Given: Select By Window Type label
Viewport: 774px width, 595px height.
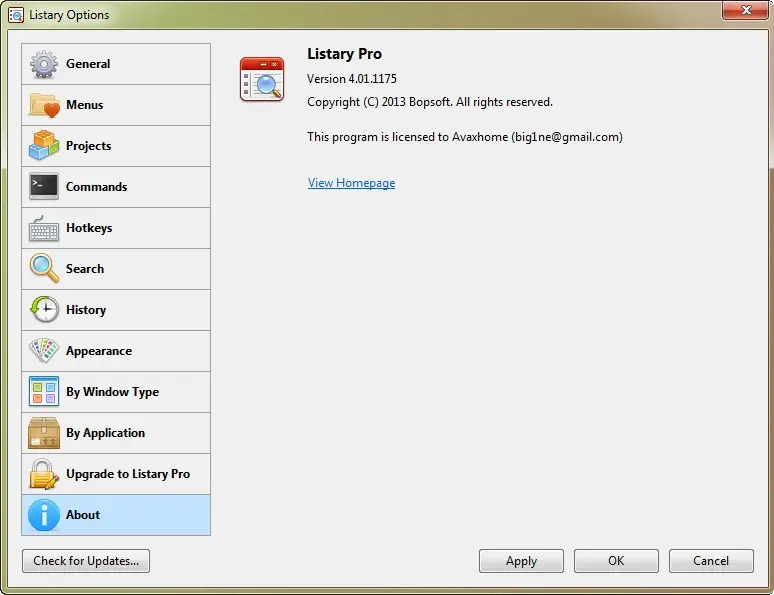Looking at the screenshot, I should pyautogui.click(x=113, y=392).
